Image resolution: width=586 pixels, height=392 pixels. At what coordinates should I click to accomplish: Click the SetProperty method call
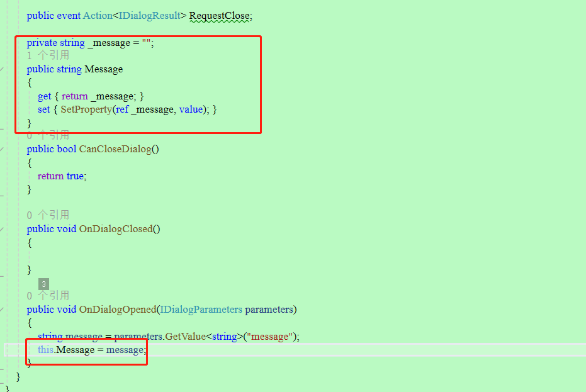coord(86,109)
